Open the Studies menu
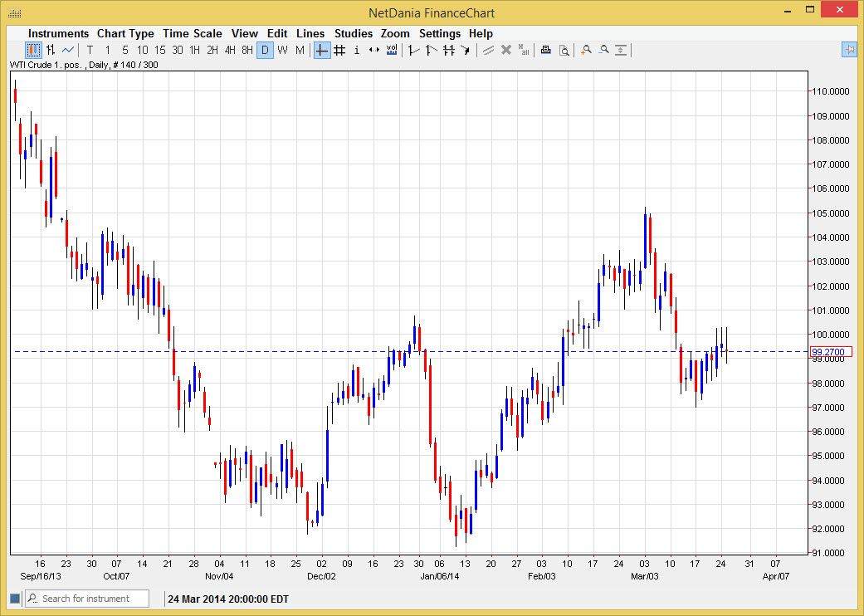This screenshot has width=864, height=616. (x=354, y=33)
